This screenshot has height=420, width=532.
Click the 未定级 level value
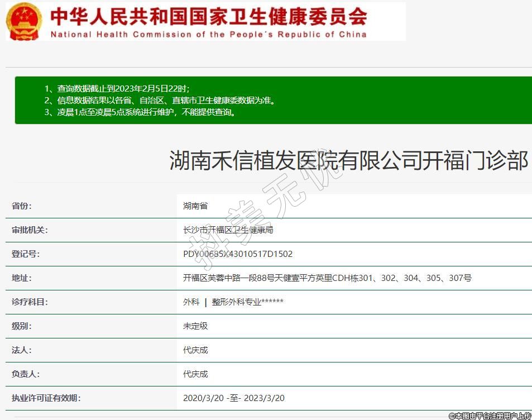coord(195,326)
